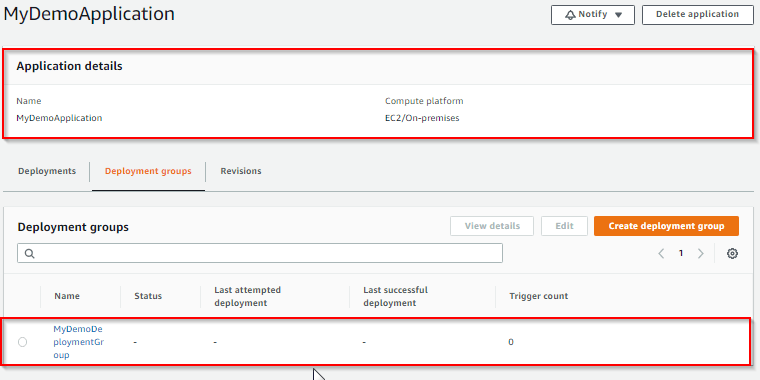Click page number 1 in pagination
The height and width of the screenshot is (380, 760).
(681, 253)
